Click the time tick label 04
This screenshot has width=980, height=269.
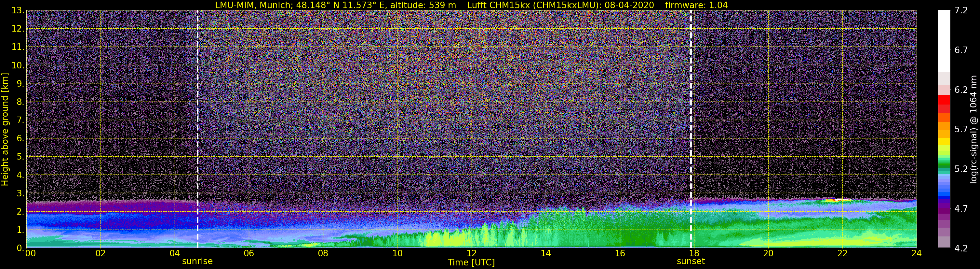[174, 253]
